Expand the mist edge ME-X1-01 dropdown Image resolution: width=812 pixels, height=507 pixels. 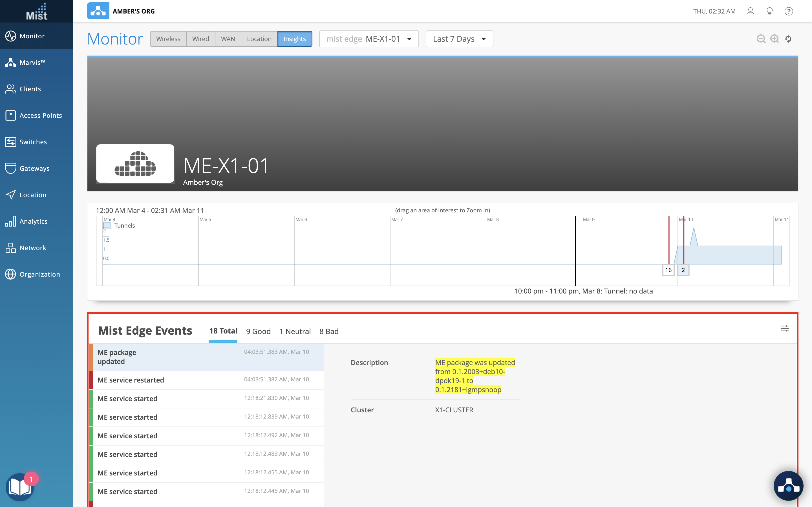(x=369, y=39)
